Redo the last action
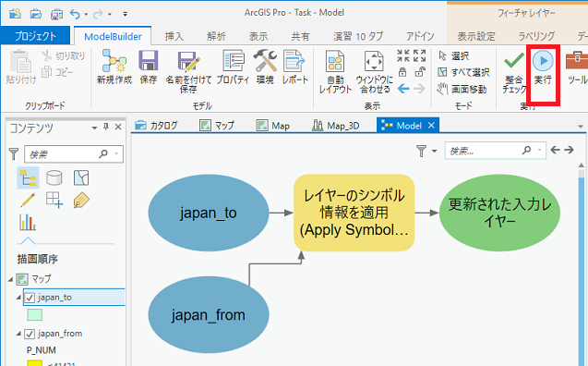This screenshot has height=366, width=588. [x=98, y=14]
